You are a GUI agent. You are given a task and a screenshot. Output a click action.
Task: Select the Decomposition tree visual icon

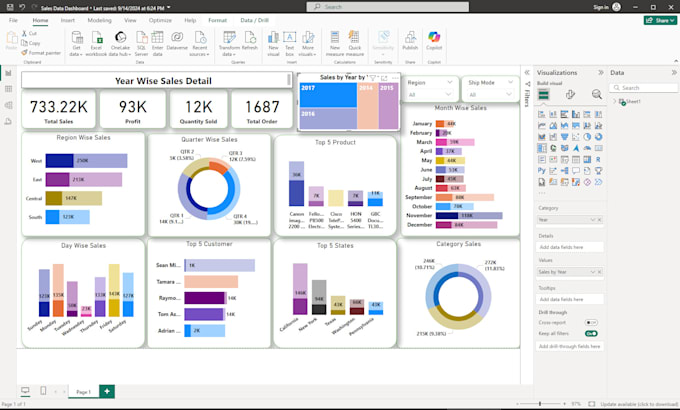click(564, 171)
